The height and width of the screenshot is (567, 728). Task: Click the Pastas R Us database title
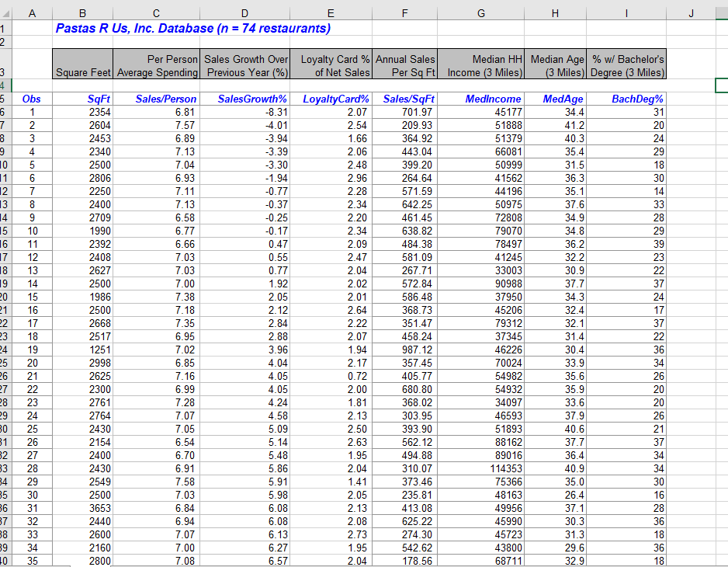coord(193,28)
